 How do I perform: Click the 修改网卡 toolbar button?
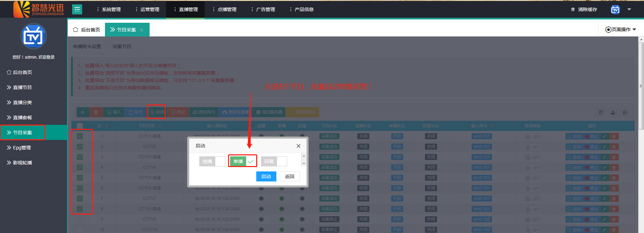(204, 112)
